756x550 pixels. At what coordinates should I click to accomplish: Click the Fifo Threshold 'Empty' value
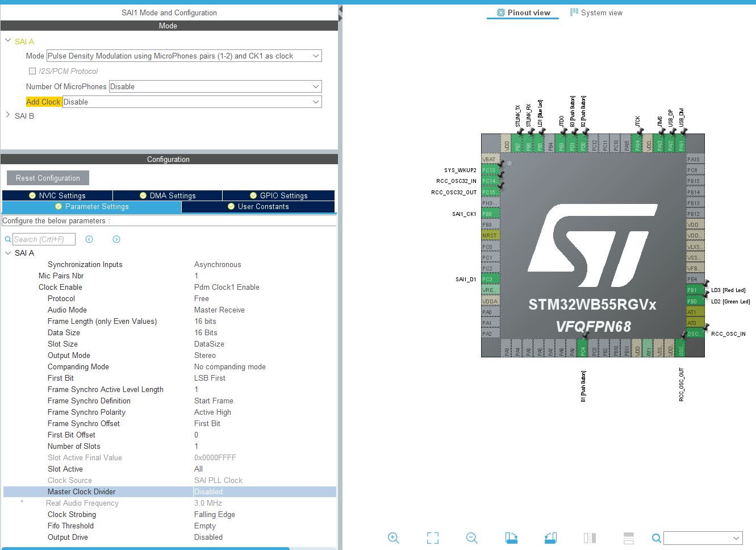205,526
